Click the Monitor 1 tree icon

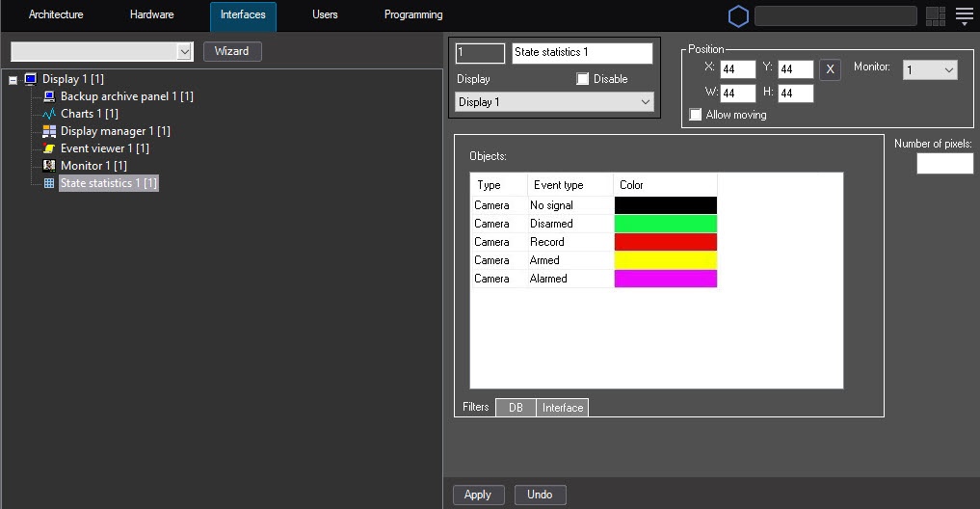pyautogui.click(x=49, y=166)
